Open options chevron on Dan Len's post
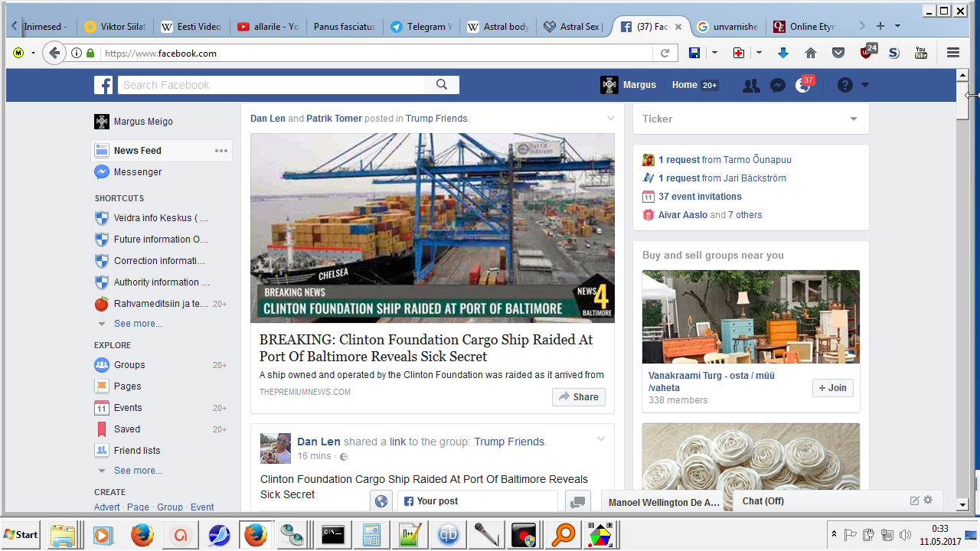980x551 pixels. coord(601,439)
